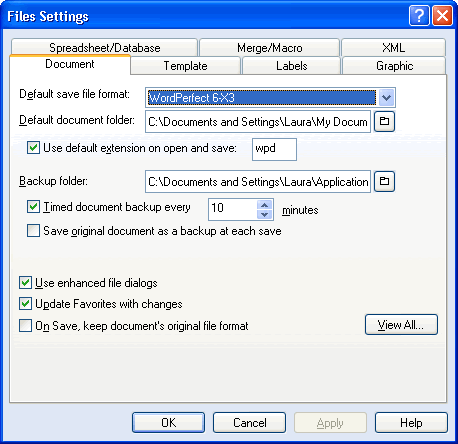
Task: Click the default extension wpd field
Action: (x=274, y=149)
